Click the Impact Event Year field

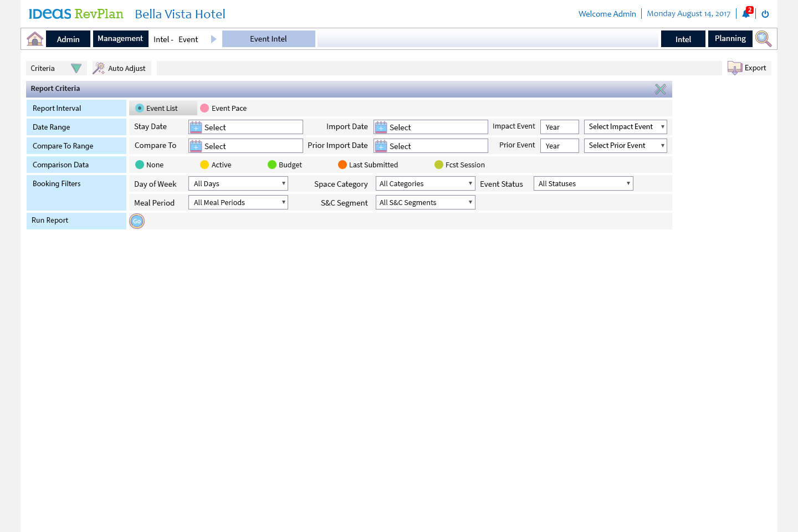point(559,127)
